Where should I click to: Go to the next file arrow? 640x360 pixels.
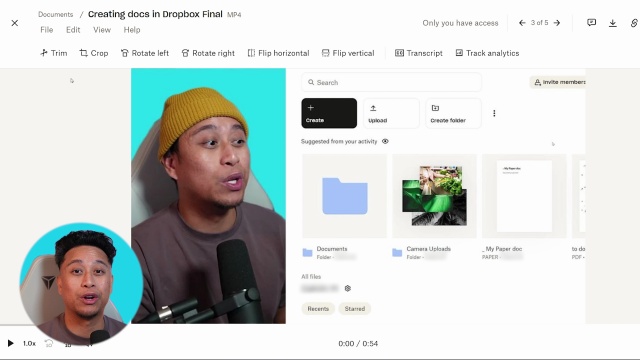tap(557, 23)
